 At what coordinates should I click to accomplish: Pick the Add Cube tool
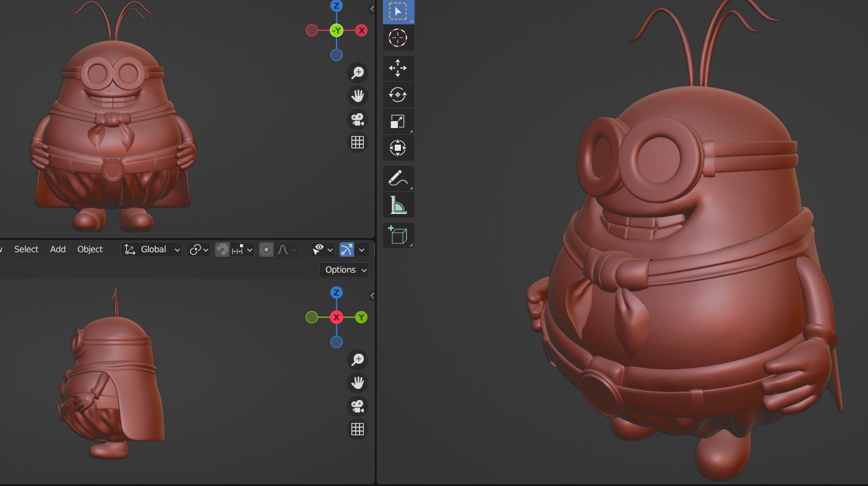[398, 235]
